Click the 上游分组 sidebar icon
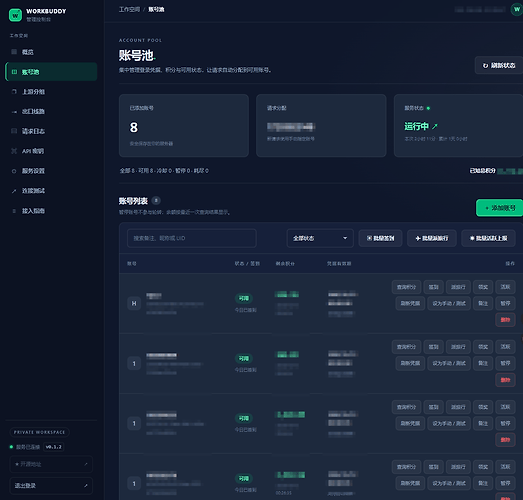The width and height of the screenshot is (523, 500). tap(14, 91)
